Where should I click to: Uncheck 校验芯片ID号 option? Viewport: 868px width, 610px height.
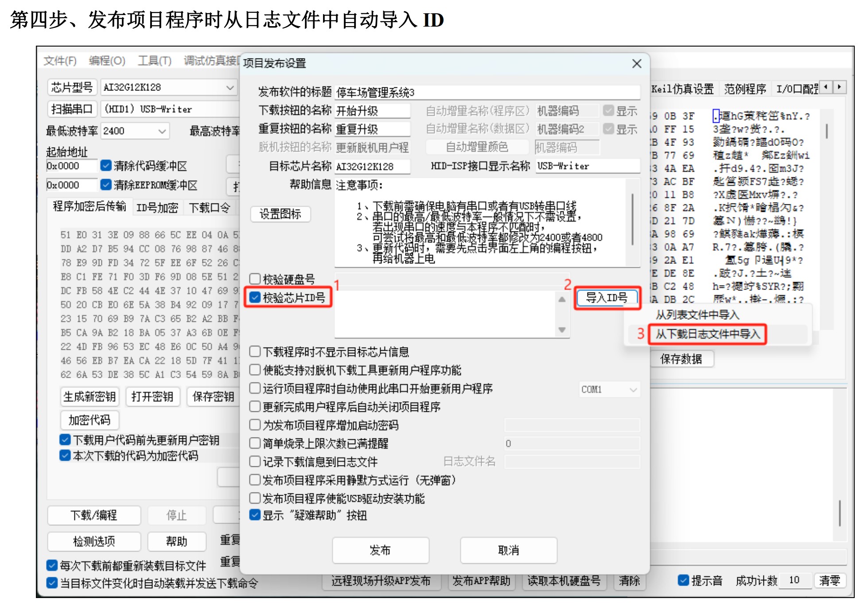(x=255, y=297)
